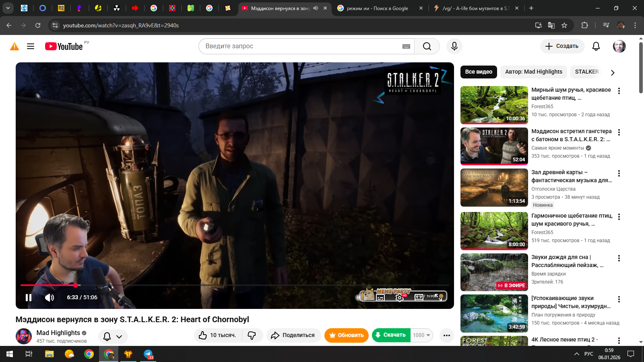Image resolution: width=644 pixels, height=362 pixels.
Task: Open the tab search dropdown arrow
Action: [8, 8]
